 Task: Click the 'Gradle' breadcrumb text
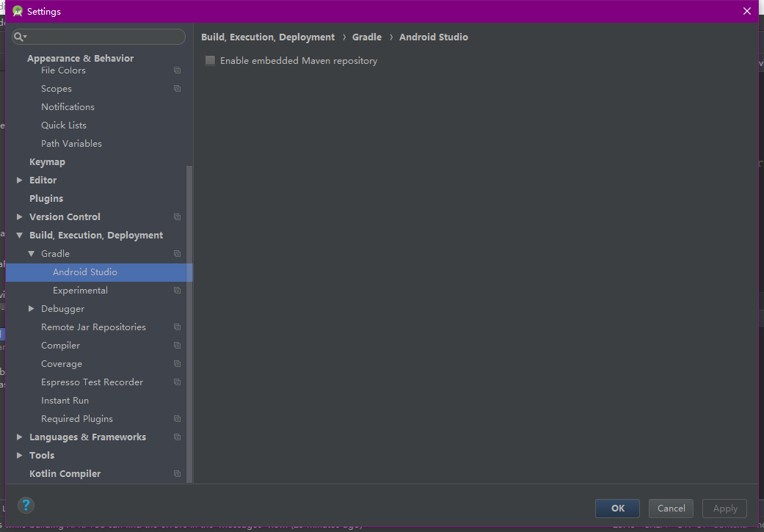(x=367, y=37)
